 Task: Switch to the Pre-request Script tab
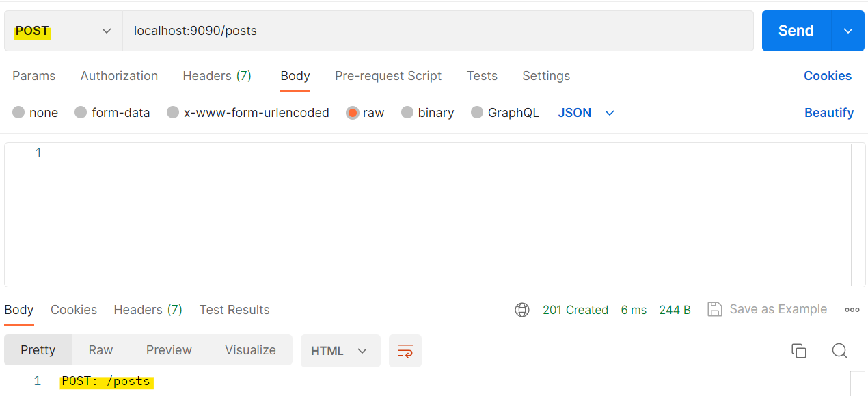[388, 76]
